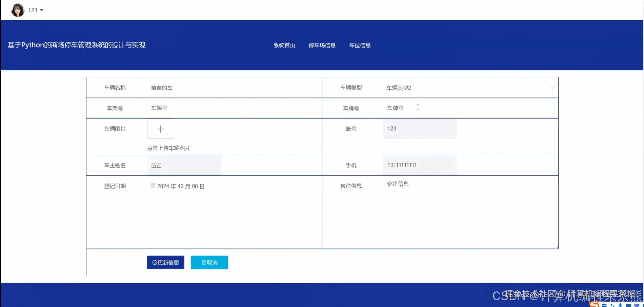Focus the 备注信息 text area
The image size is (644, 307).
click(x=470, y=212)
